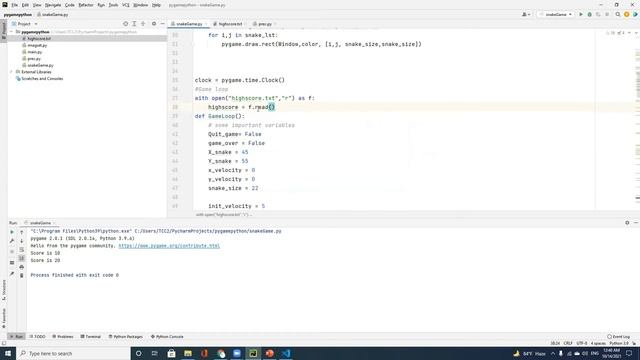The image size is (640, 360).
Task: Click Expand All icon in Project panel
Action: (134, 24)
